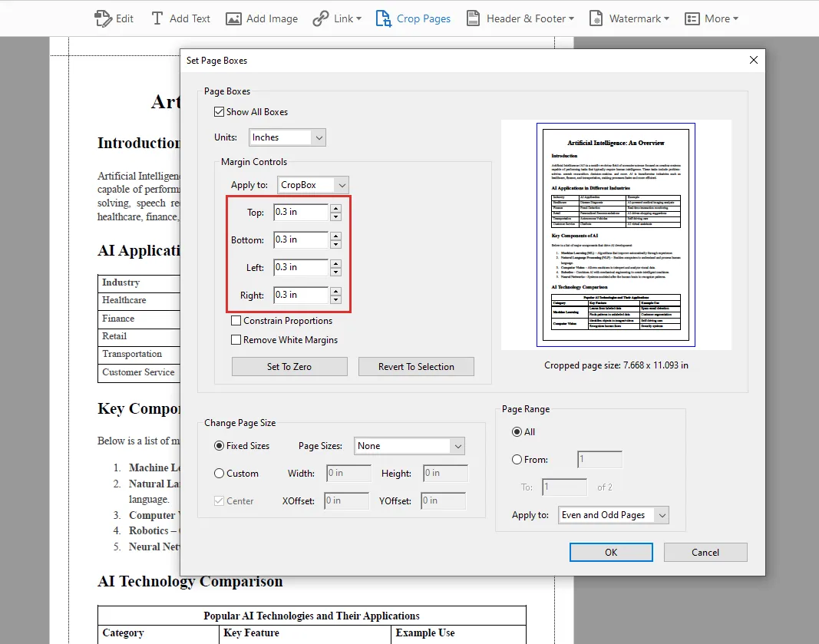This screenshot has height=644, width=819.
Task: Enable Remove White Margins checkbox
Action: pyautogui.click(x=236, y=340)
